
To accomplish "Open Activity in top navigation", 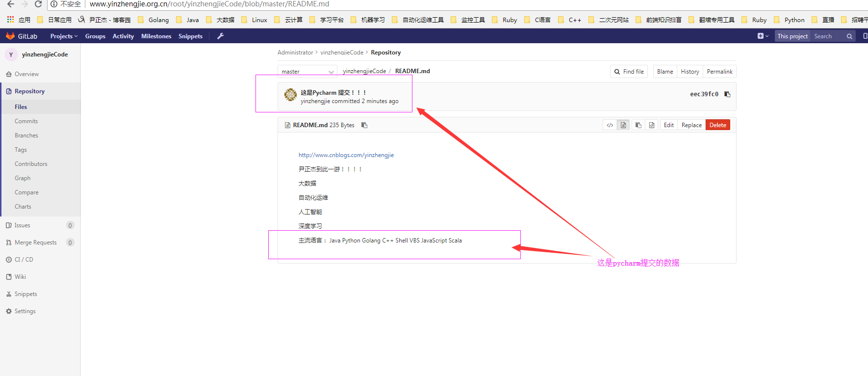I will [x=123, y=36].
